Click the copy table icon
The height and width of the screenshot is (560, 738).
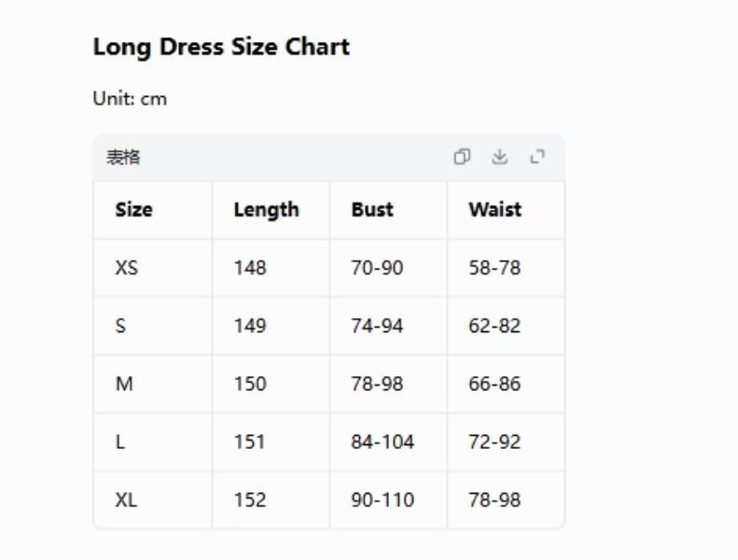462,157
